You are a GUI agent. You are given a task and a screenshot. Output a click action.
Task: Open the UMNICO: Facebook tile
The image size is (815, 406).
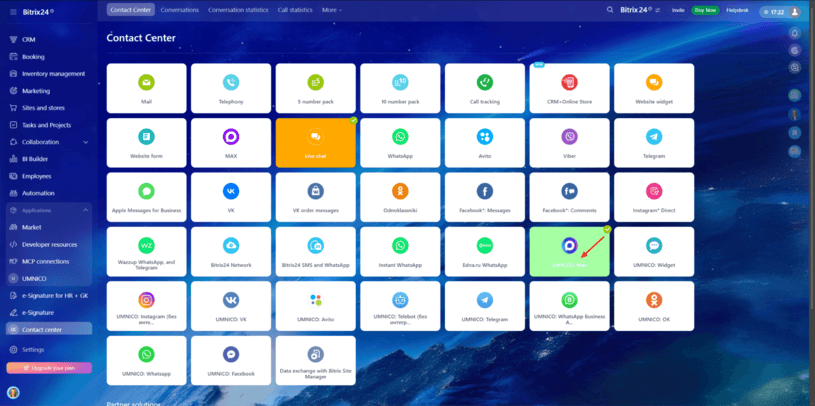point(231,361)
